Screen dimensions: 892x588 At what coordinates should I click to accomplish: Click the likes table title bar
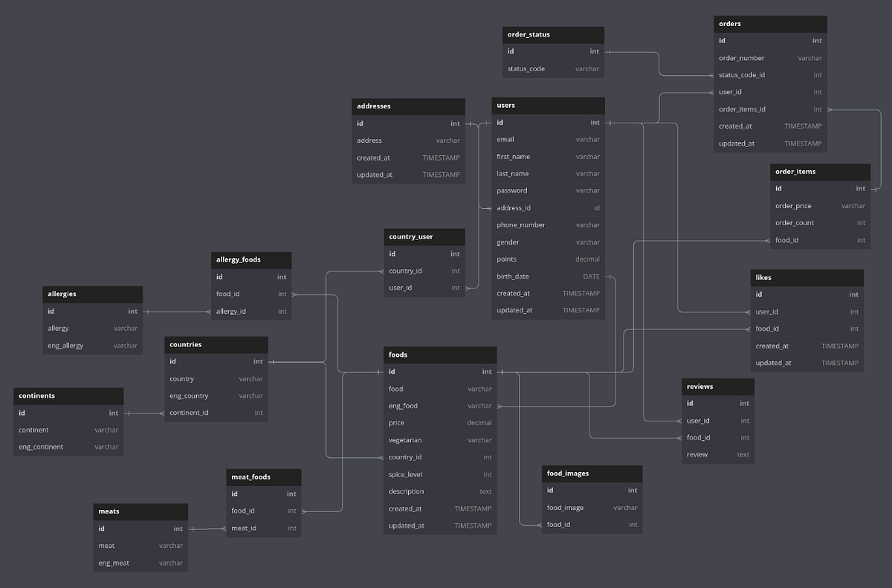807,277
